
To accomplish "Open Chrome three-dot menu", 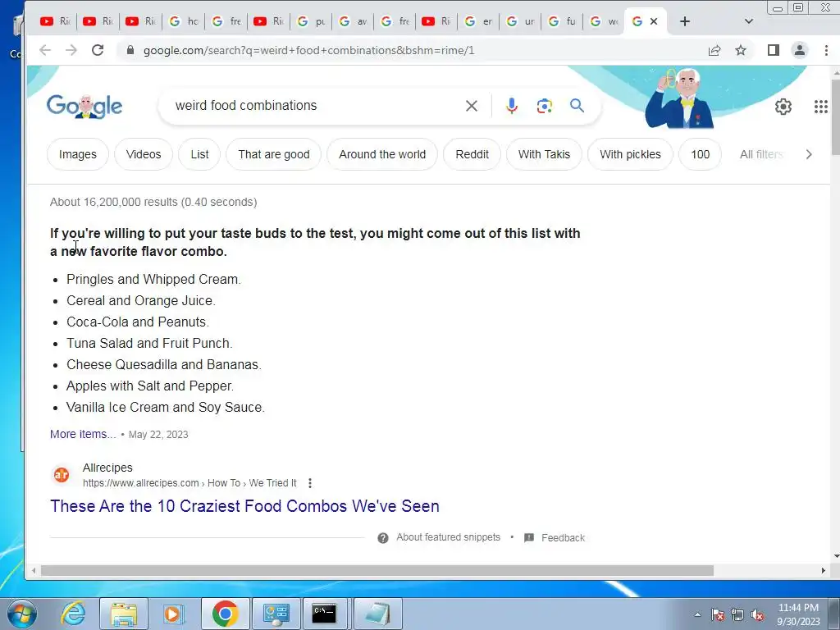I will [x=826, y=50].
